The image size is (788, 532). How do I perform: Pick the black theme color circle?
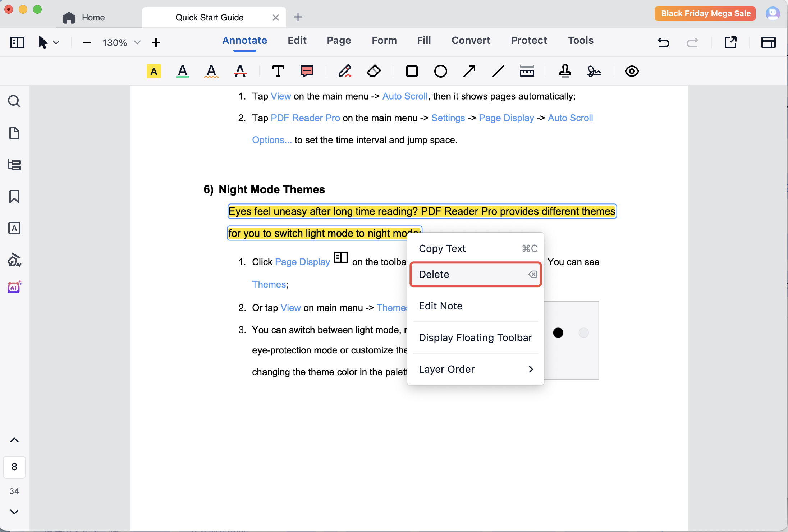558,333
